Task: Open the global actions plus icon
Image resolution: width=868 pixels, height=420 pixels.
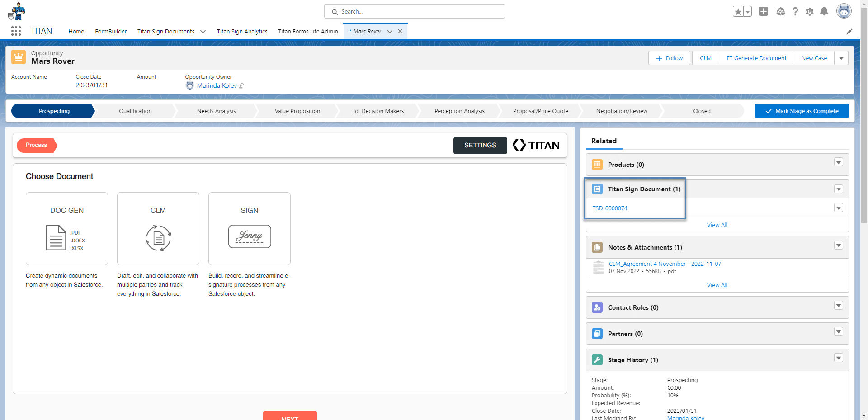Action: [x=764, y=11]
